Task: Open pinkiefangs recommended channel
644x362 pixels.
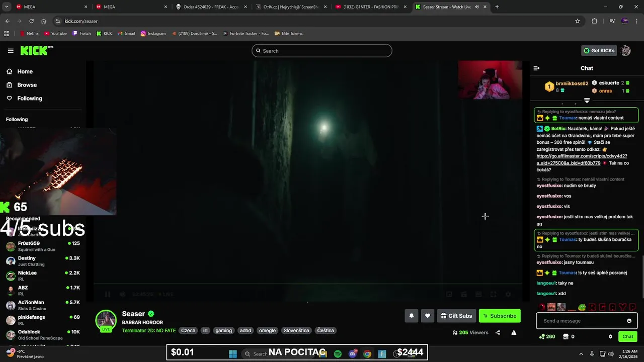Action: pyautogui.click(x=43, y=320)
